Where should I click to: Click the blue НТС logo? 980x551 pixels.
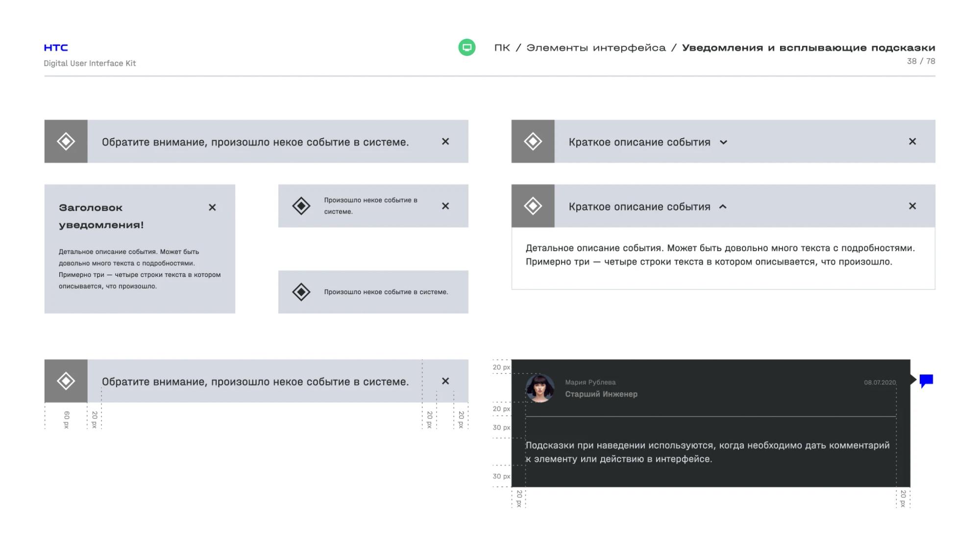[56, 48]
